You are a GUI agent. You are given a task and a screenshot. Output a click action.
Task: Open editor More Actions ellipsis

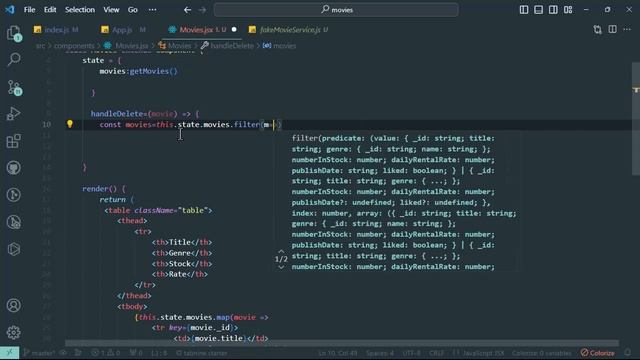click(x=627, y=29)
